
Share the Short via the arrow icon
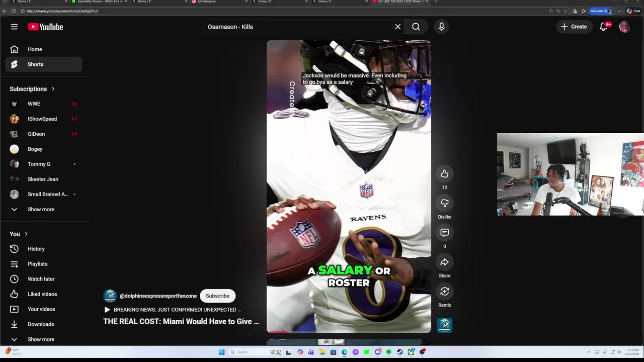click(444, 262)
